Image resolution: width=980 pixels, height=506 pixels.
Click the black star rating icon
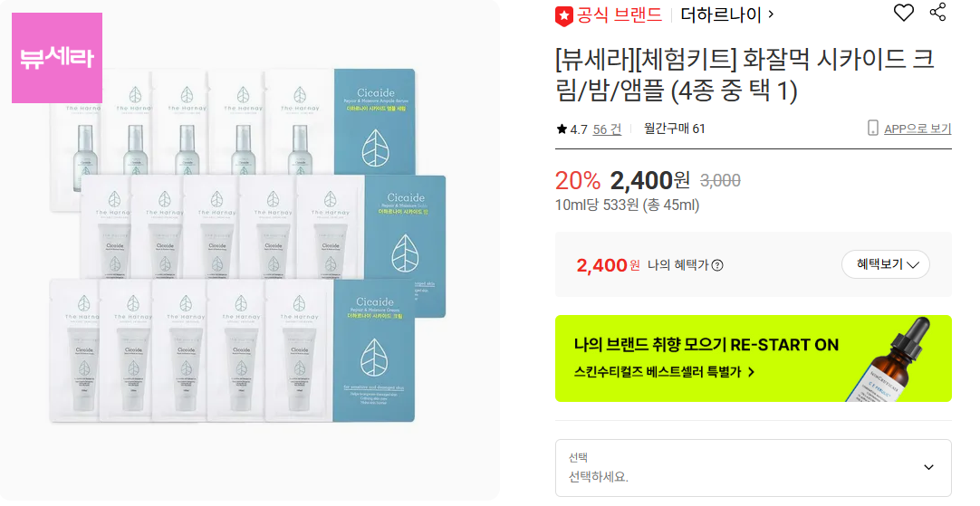point(562,129)
